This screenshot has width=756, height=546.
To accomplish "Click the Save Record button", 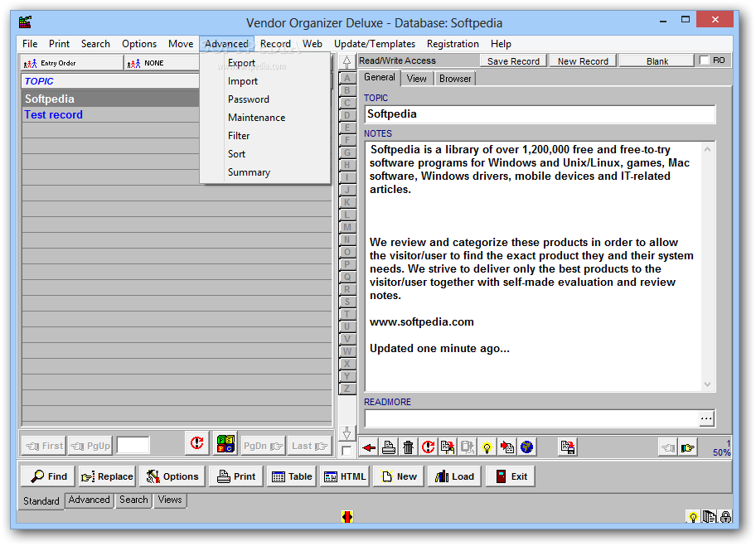I will tap(513, 60).
